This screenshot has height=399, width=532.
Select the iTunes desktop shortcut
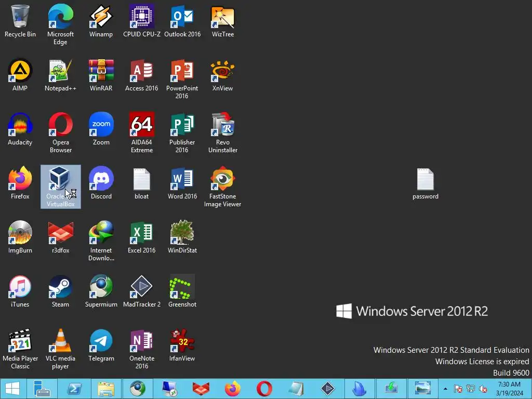[x=20, y=291]
